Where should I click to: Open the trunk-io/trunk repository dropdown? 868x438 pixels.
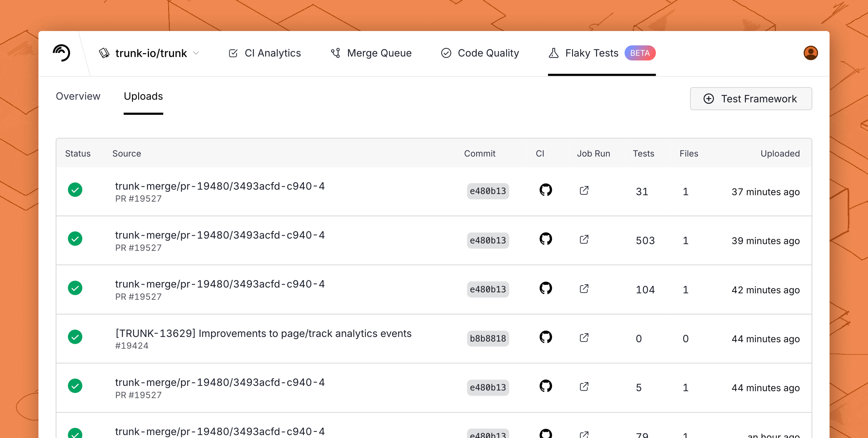[149, 53]
